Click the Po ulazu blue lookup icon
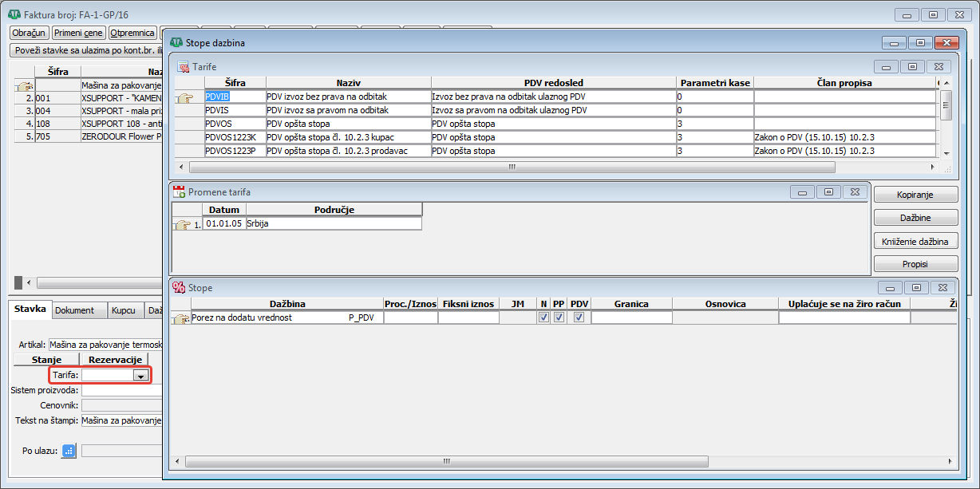980x489 pixels. coord(69,451)
